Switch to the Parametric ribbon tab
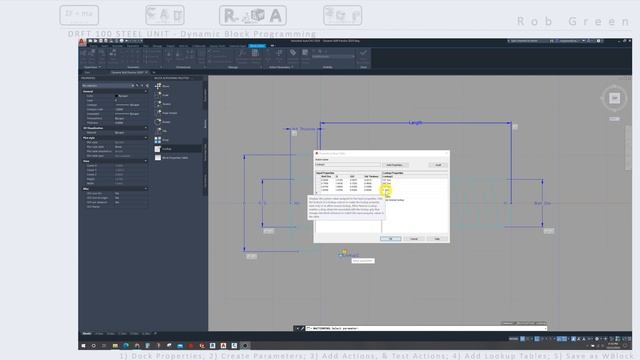 pos(133,46)
